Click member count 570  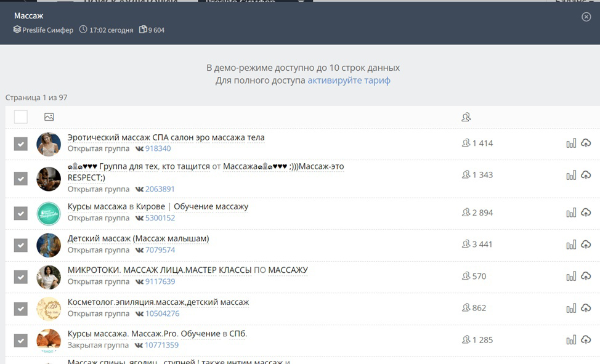coord(479,277)
